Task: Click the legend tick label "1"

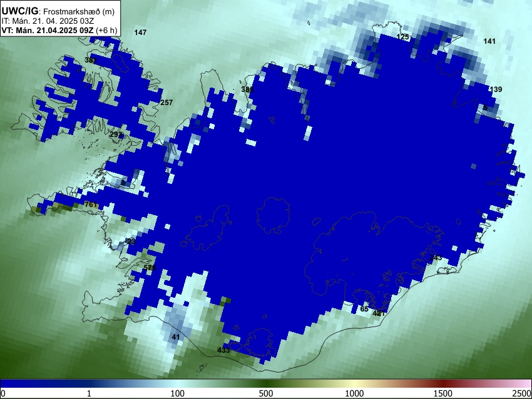Action: click(x=89, y=393)
